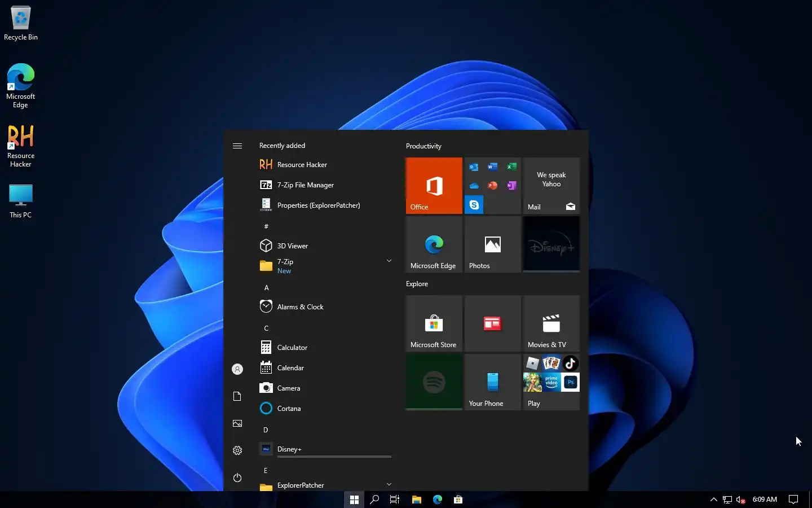Open Microsoft Edge tile in Productivity
The height and width of the screenshot is (508, 812).
[x=434, y=244]
